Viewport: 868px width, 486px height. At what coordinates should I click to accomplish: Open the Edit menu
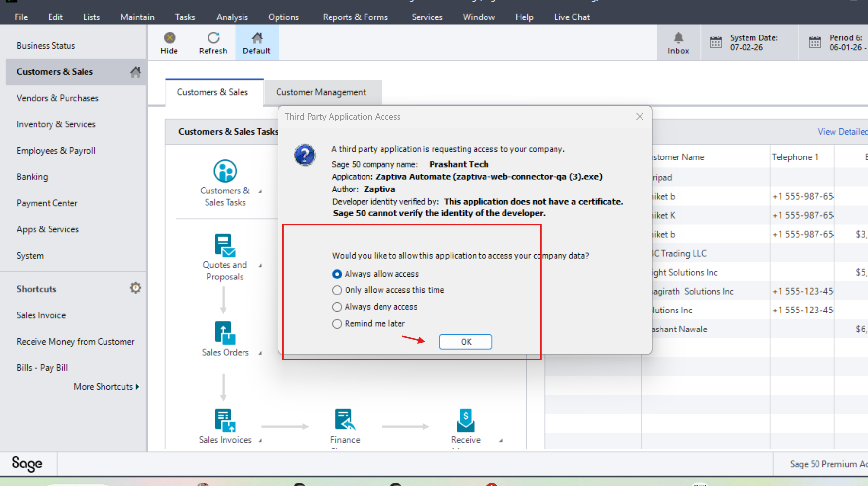[x=55, y=17]
